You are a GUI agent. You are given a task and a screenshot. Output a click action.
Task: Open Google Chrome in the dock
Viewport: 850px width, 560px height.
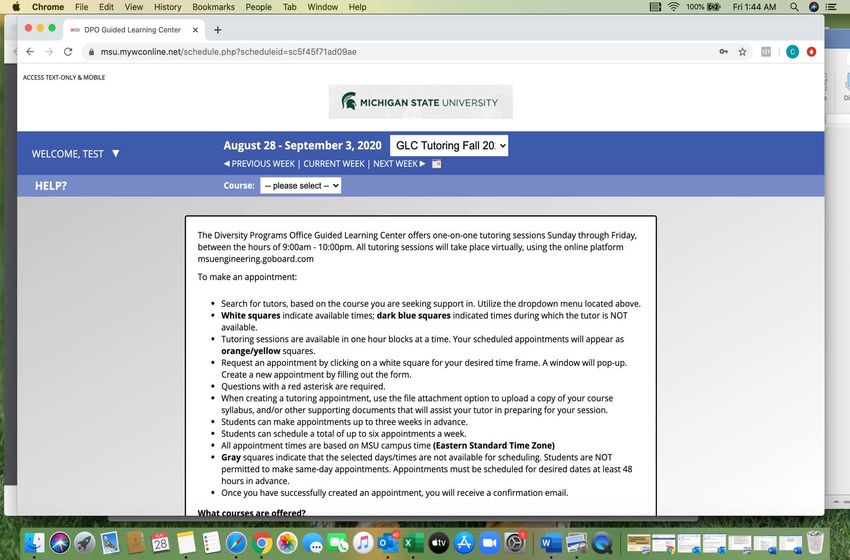262,542
